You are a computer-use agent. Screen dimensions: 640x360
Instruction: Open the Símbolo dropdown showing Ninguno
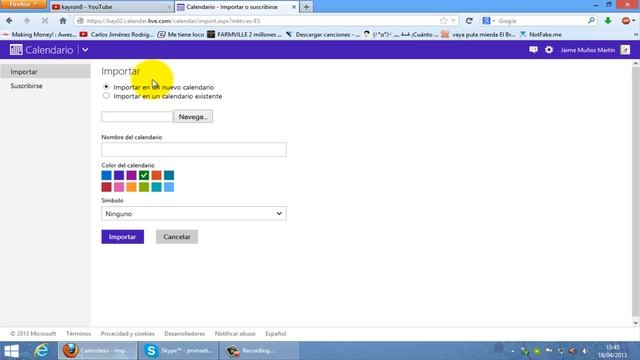[194, 213]
